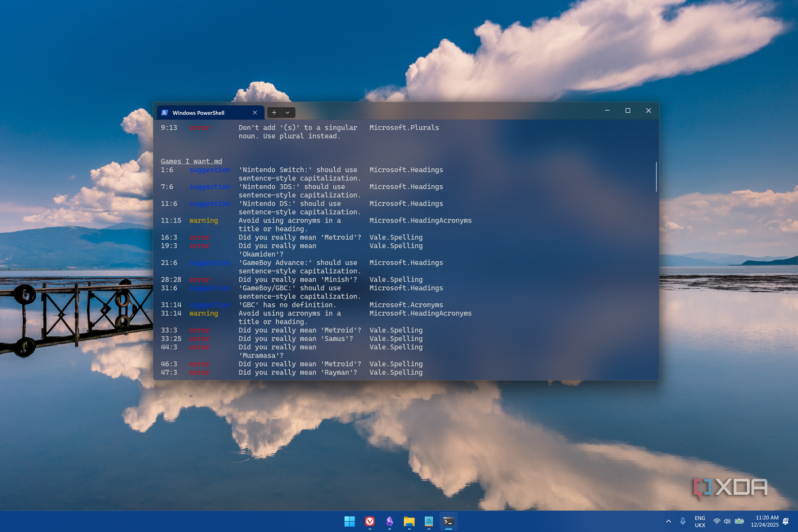Minimize the Windows PowerShell window
798x532 pixels.
(607, 111)
